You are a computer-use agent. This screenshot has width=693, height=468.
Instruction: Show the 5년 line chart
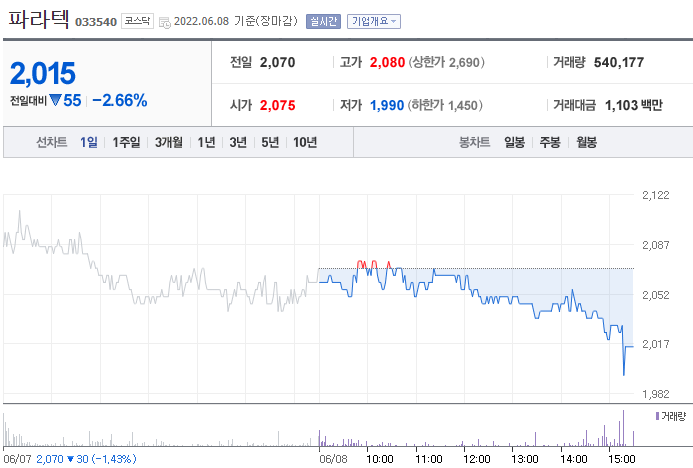(270, 142)
